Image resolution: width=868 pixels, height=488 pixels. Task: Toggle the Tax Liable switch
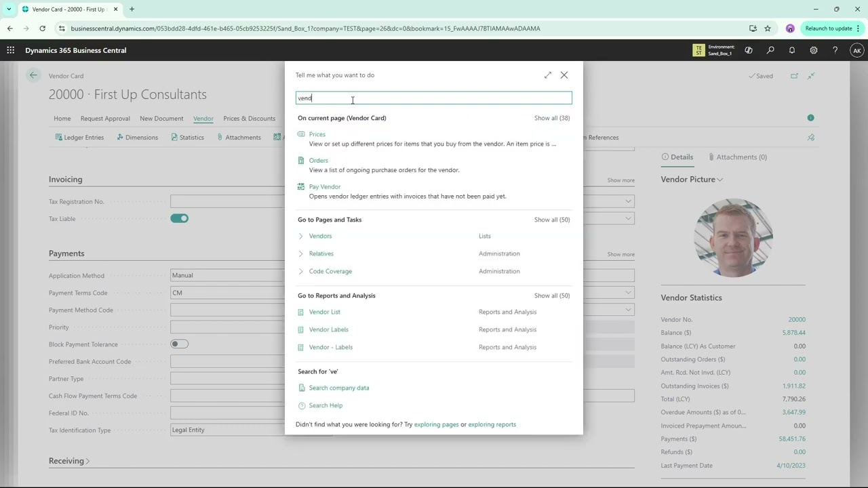(180, 218)
